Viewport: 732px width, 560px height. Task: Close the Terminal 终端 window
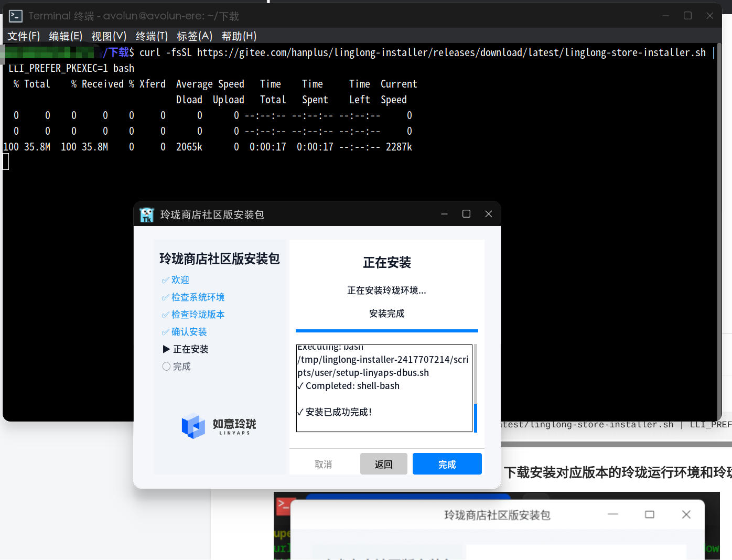[x=710, y=16]
